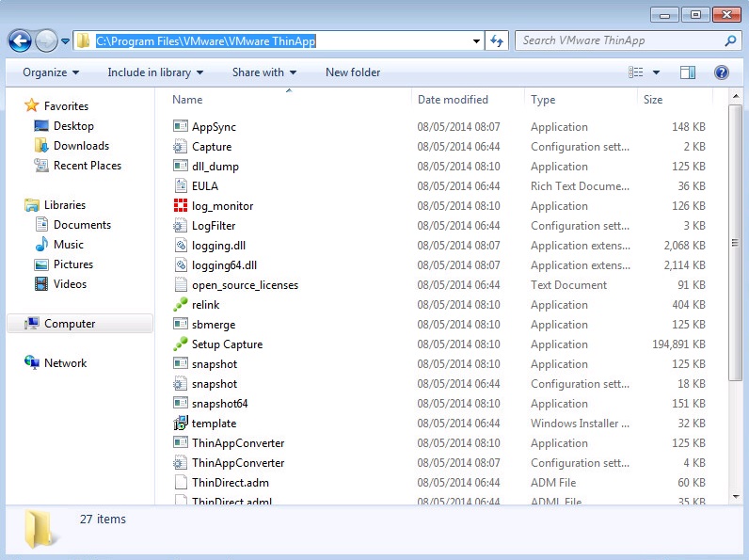Image resolution: width=749 pixels, height=560 pixels.
Task: Expand the address bar history dropdown
Action: (x=476, y=41)
